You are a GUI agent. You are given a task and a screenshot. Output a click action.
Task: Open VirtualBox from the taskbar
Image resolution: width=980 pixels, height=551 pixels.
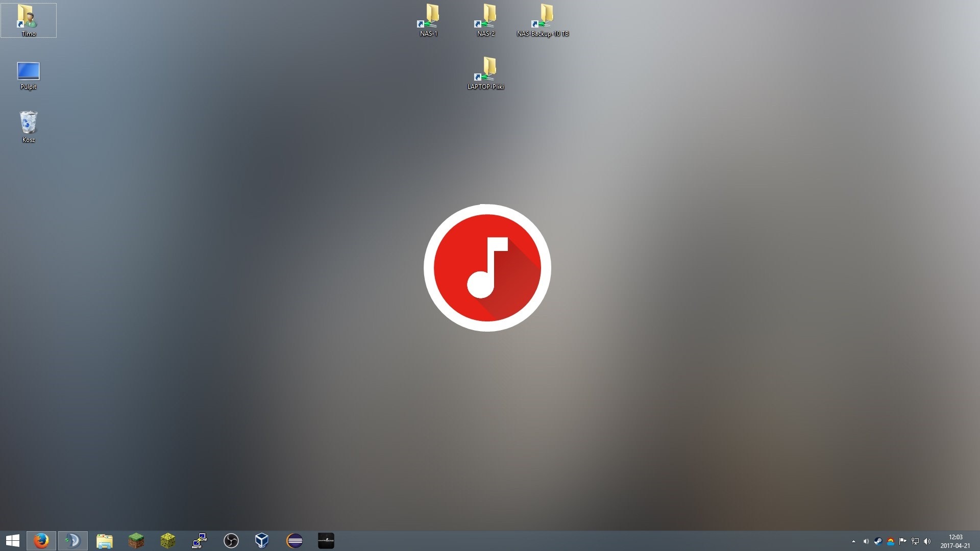coord(262,540)
